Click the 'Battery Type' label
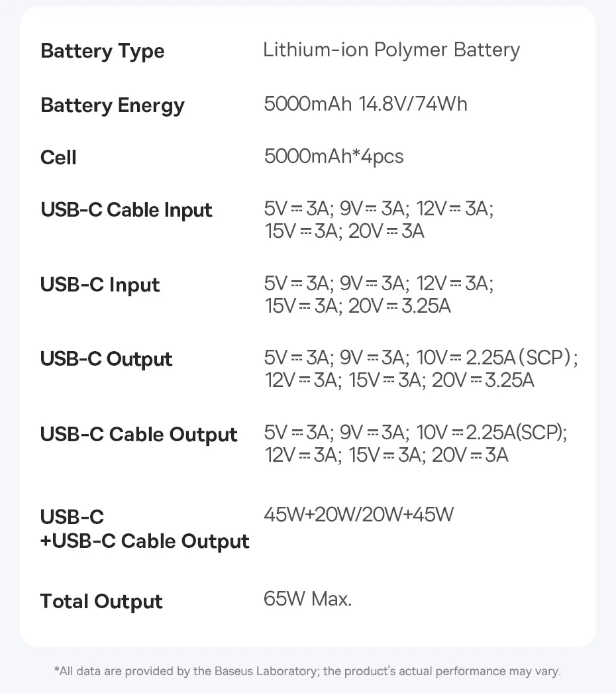This screenshot has height=693, width=616. coord(102,52)
